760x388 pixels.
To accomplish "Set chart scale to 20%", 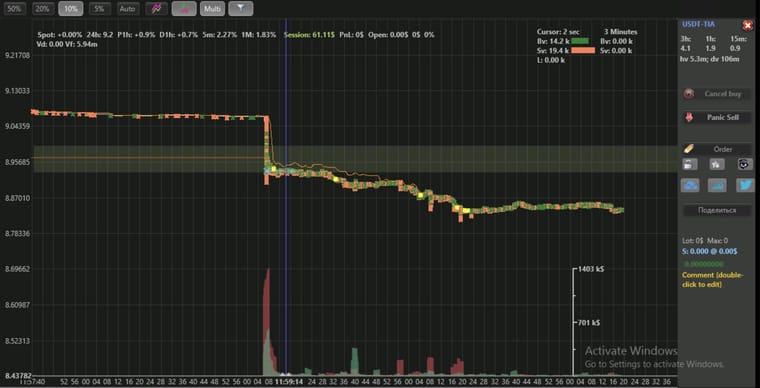I will [43, 9].
